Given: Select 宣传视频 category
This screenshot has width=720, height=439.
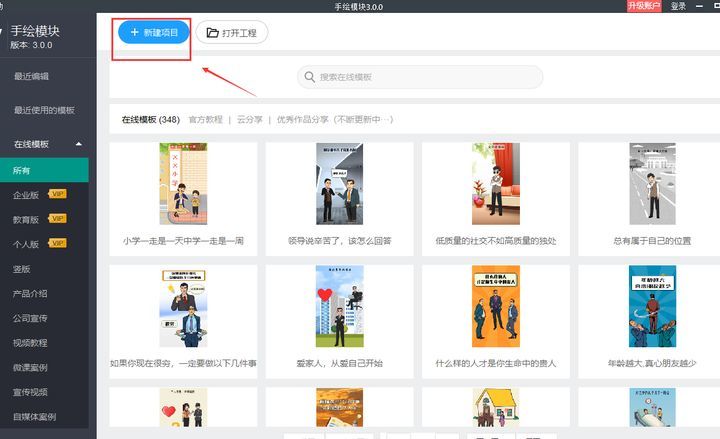Looking at the screenshot, I should click(30, 392).
